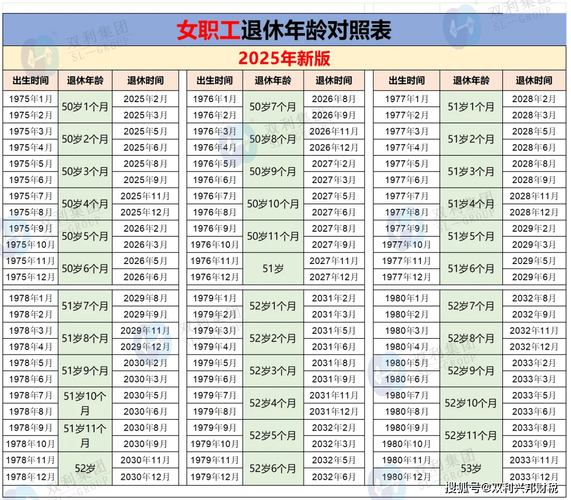Select birth date 1976年6月
Screen dimensions: 571x500
point(214,180)
